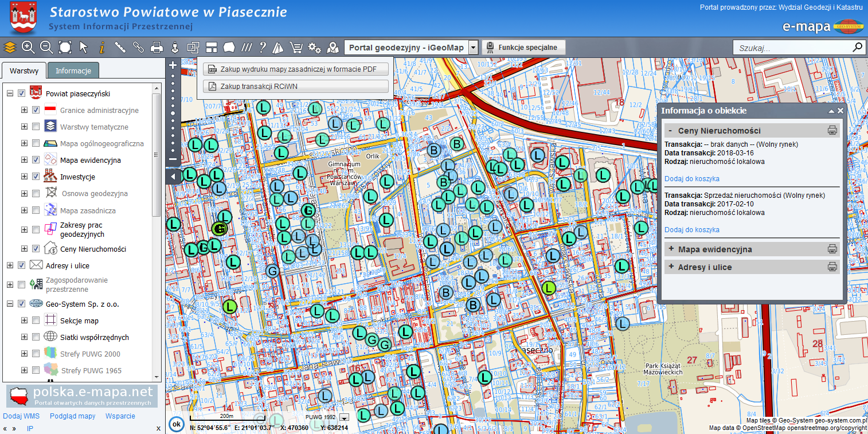Image resolution: width=868 pixels, height=434 pixels.
Task: Print the Ceny Nieruchomości section
Action: 832,130
